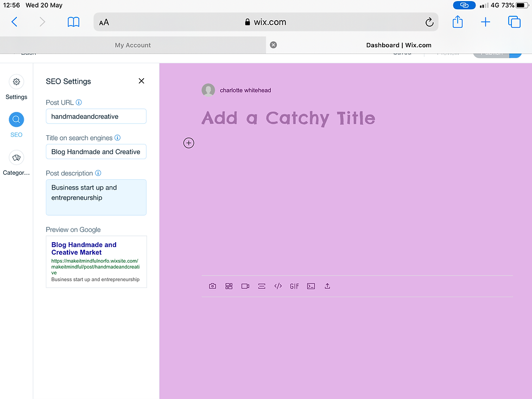Viewport: 532px width, 399px height.
Task: Insert a video with the camcorder icon
Action: pyautogui.click(x=245, y=286)
